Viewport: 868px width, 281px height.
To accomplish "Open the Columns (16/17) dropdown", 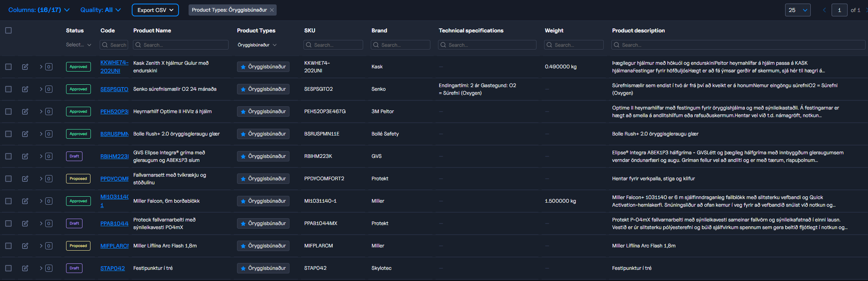I will point(39,10).
